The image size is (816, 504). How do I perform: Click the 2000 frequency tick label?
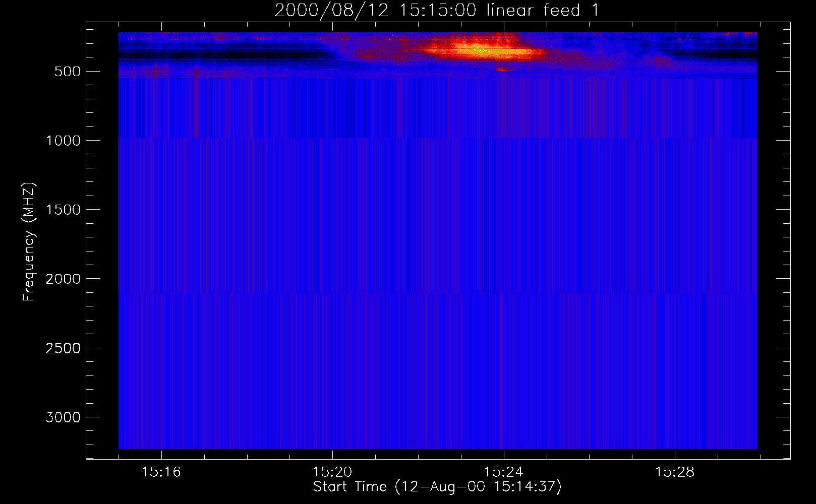(63, 279)
